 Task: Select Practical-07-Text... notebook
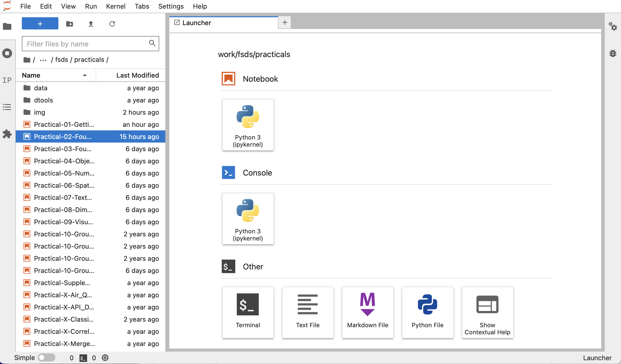(90, 198)
